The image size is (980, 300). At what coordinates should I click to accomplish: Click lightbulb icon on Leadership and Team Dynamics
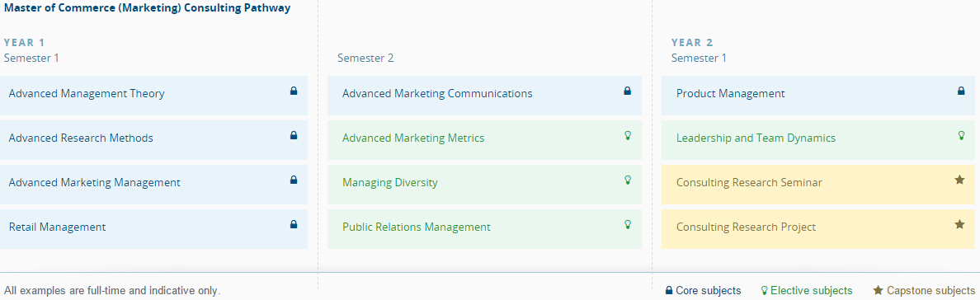(961, 135)
